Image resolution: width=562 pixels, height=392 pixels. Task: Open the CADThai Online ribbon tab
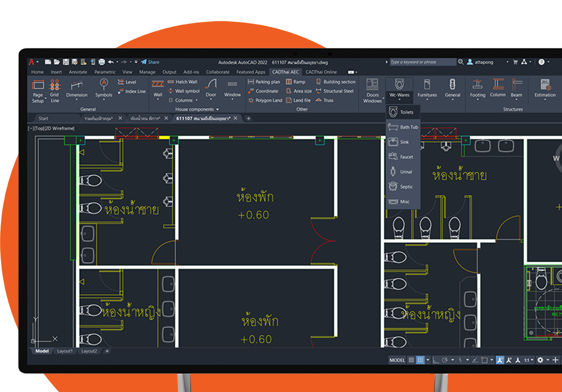pos(321,72)
